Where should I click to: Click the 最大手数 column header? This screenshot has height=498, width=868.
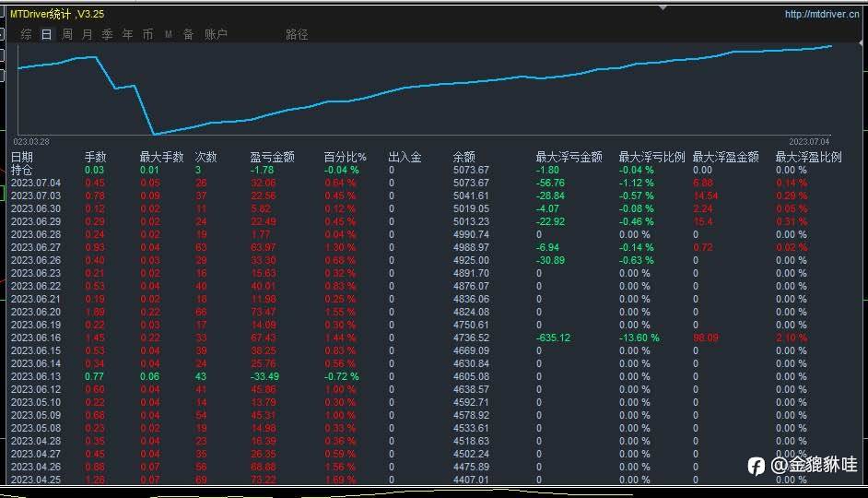161,157
